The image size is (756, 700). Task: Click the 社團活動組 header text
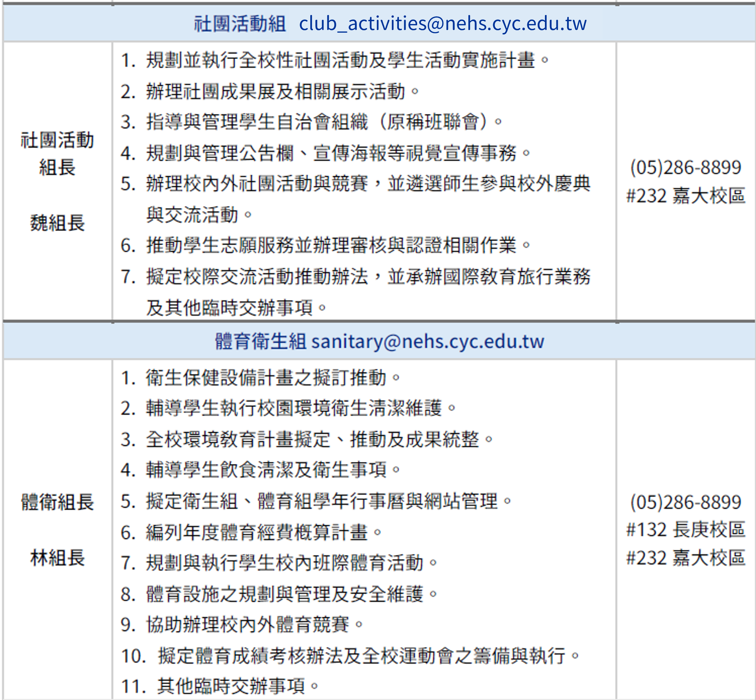(240, 24)
